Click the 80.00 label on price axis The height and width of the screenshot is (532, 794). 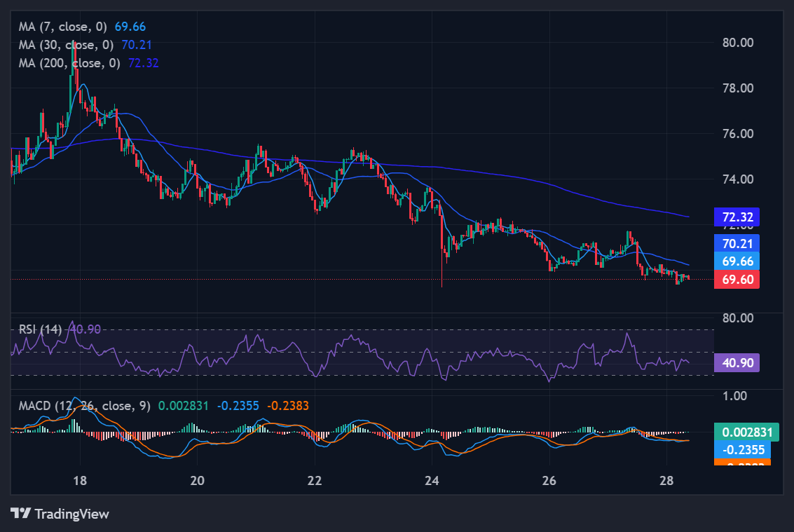pos(738,42)
